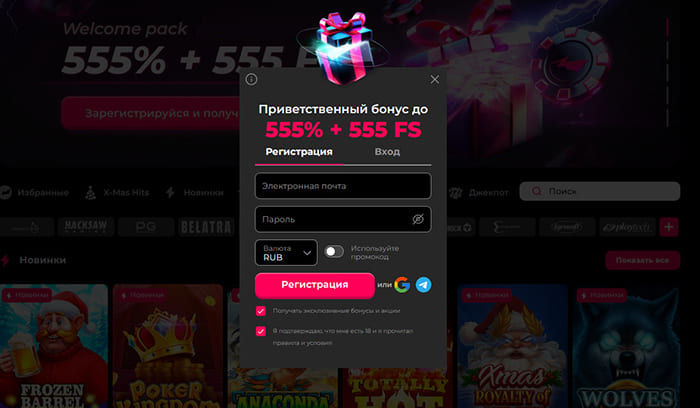Sign up with the Google icon
Image resolution: width=700 pixels, height=408 pixels.
coord(402,285)
